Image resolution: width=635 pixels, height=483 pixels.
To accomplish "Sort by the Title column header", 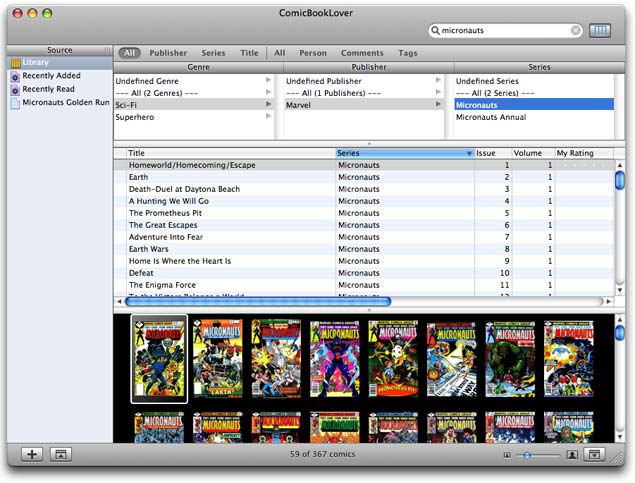I will pyautogui.click(x=231, y=153).
